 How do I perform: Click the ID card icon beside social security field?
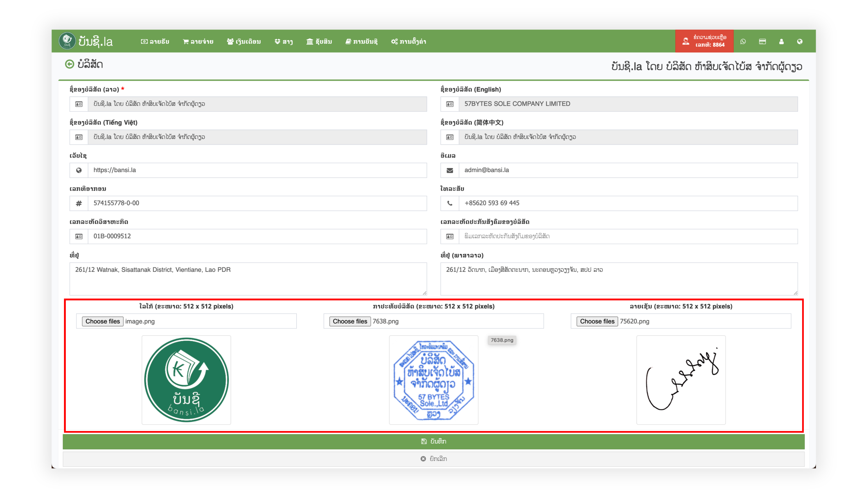pos(450,236)
